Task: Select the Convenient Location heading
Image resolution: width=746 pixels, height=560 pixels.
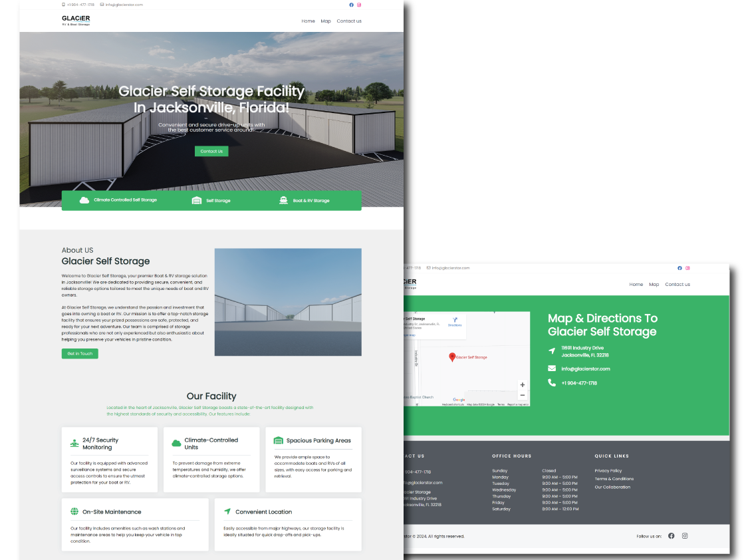Action: tap(263, 512)
